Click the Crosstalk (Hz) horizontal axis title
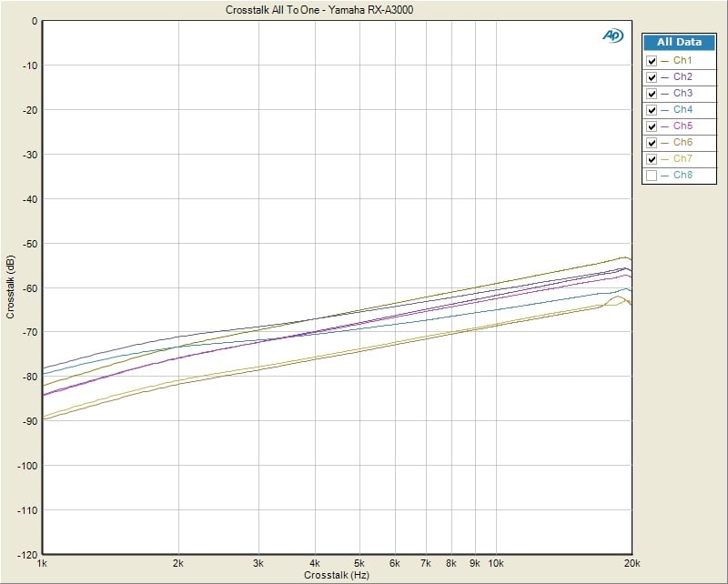The height and width of the screenshot is (584, 728). (x=338, y=577)
